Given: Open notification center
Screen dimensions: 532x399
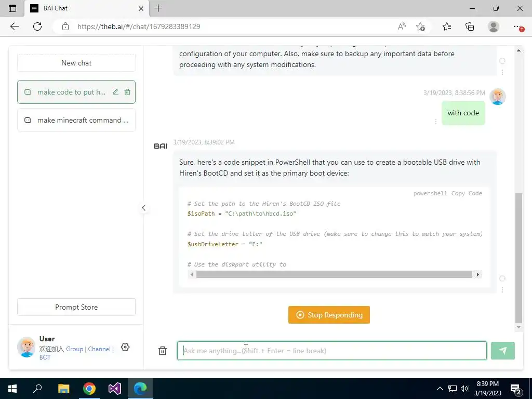Looking at the screenshot, I should coord(516,389).
